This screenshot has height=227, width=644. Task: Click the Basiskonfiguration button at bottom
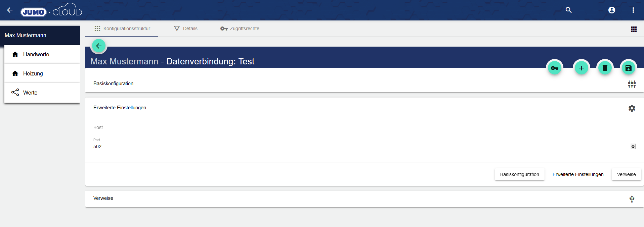pos(519,174)
